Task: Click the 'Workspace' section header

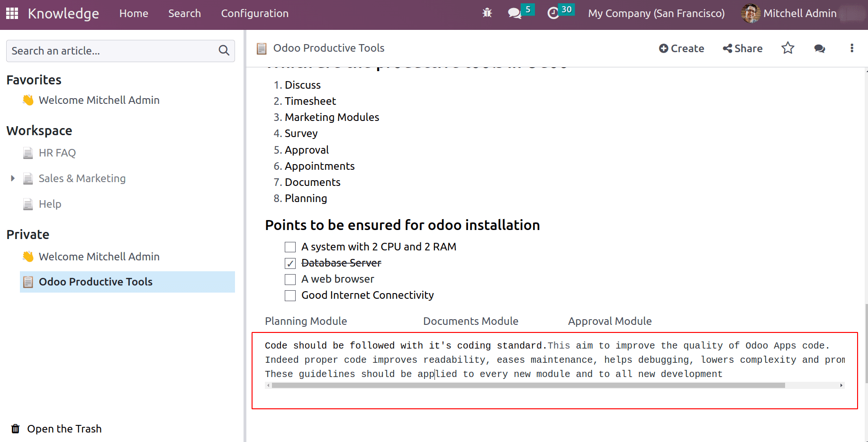Action: pos(39,131)
